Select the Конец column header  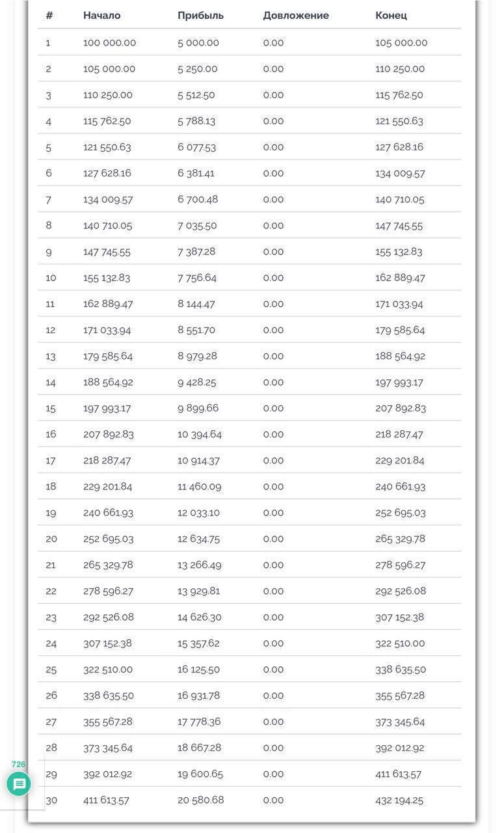pos(391,15)
